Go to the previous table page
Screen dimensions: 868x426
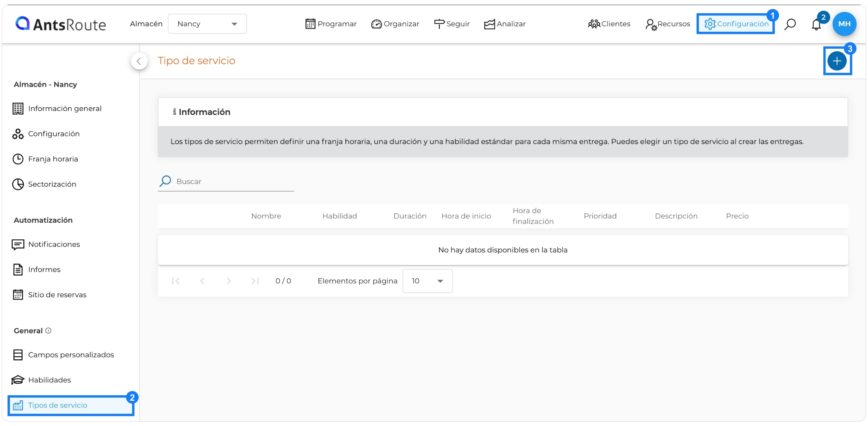pos(202,281)
